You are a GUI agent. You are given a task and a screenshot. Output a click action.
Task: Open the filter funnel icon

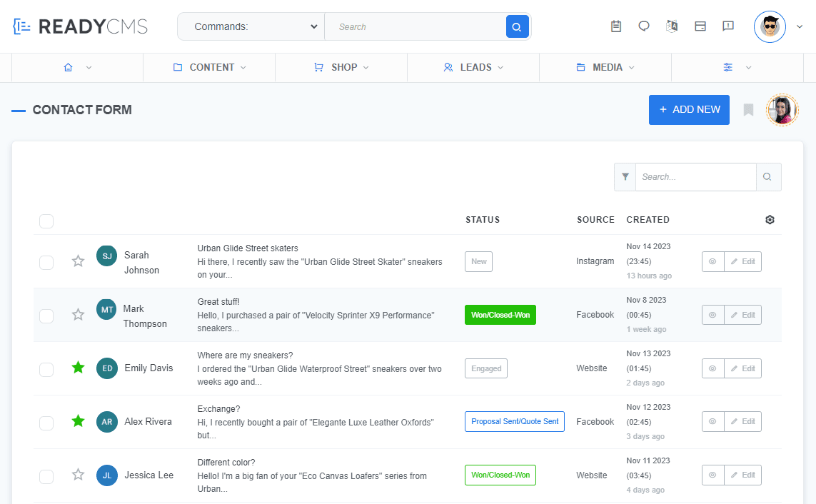625,177
